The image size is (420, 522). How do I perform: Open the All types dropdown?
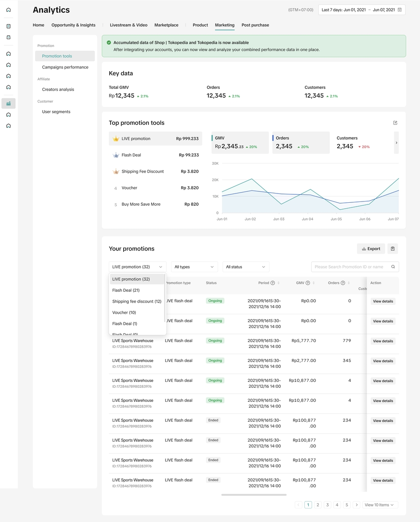194,267
